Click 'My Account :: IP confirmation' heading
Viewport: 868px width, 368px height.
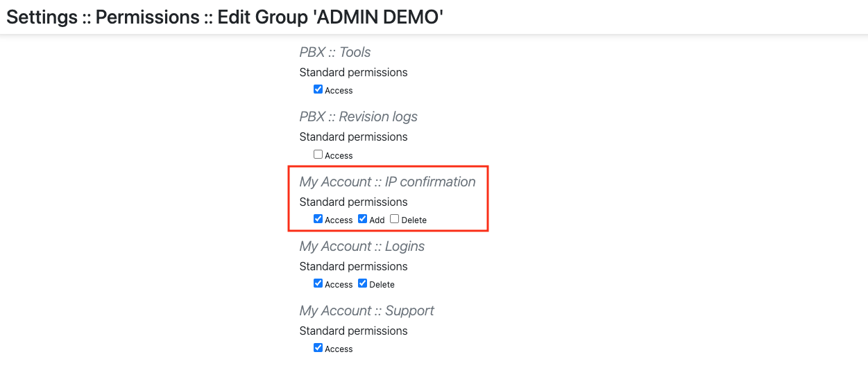(387, 182)
